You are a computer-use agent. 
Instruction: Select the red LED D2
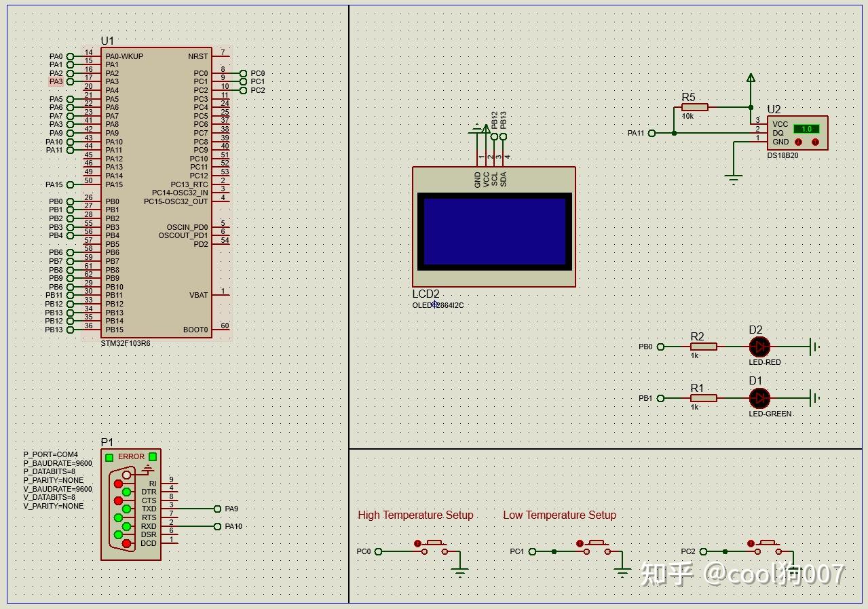[x=759, y=347]
